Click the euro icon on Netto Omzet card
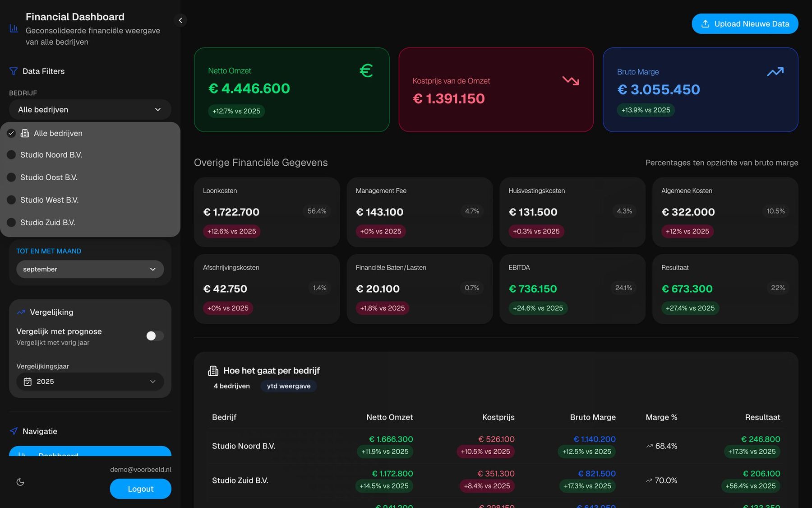Viewport: 812px width, 508px height. [366, 71]
